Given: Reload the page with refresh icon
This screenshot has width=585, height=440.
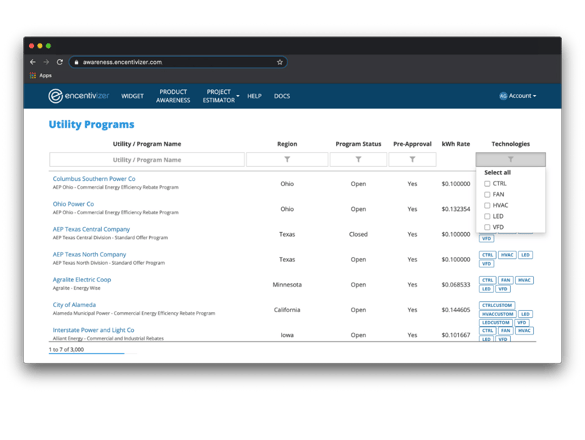Looking at the screenshot, I should click(x=60, y=62).
